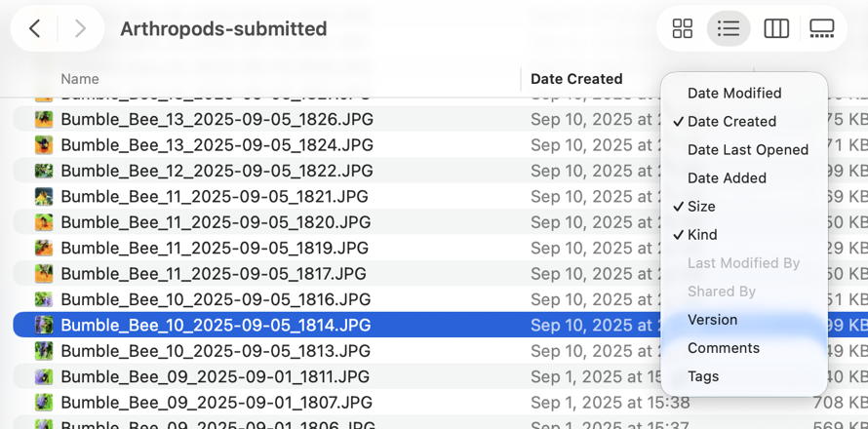Switch to list view
This screenshot has width=868, height=429.
(729, 29)
